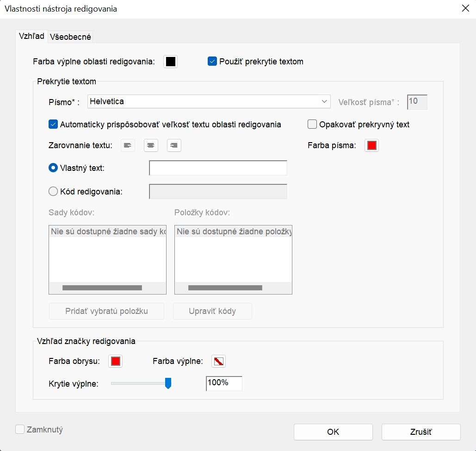Open the red outline color swatch

pyautogui.click(x=115, y=361)
